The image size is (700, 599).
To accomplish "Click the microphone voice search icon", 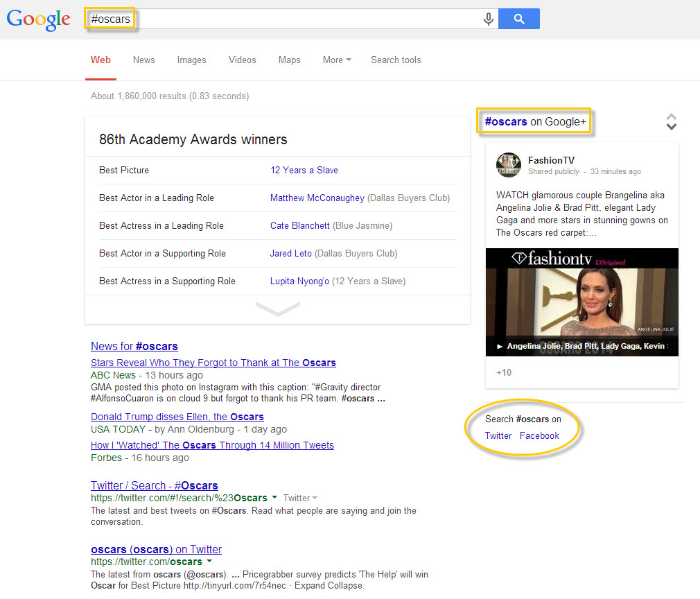I will click(489, 19).
